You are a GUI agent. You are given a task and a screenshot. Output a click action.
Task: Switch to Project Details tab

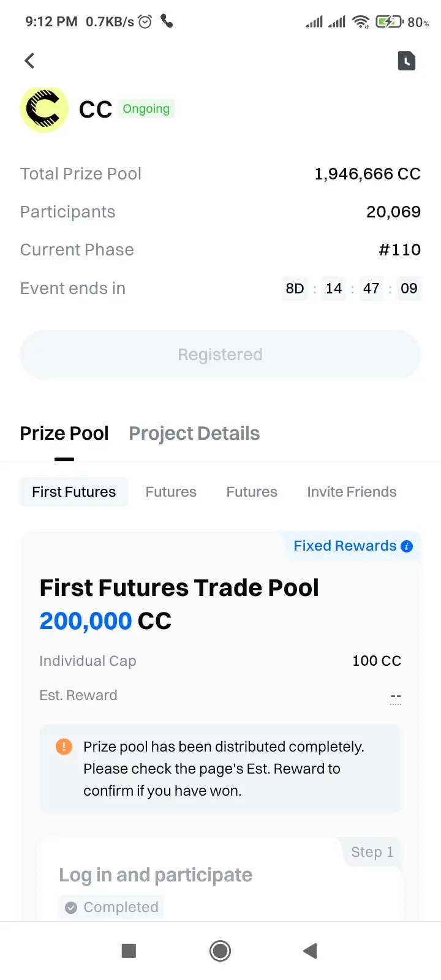(x=194, y=434)
